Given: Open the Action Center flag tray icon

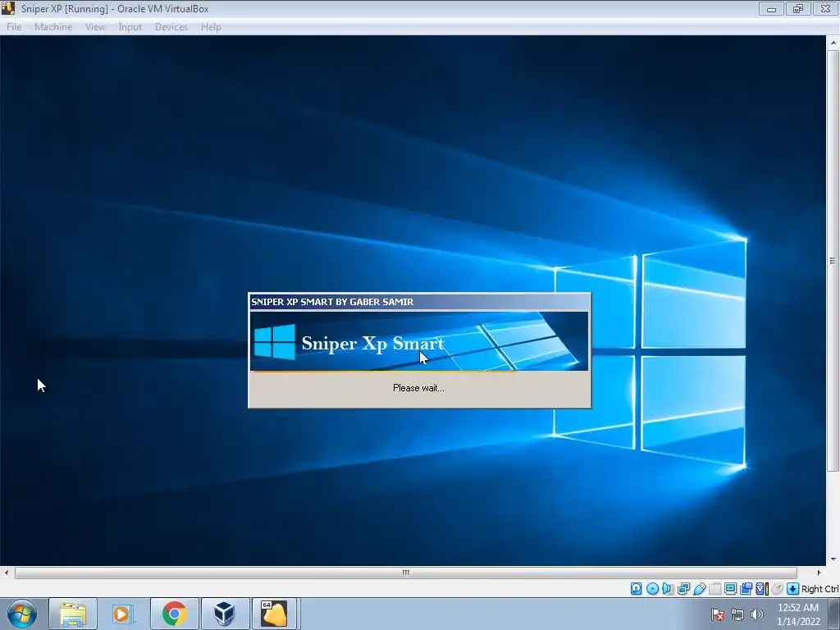Looking at the screenshot, I should [x=718, y=614].
